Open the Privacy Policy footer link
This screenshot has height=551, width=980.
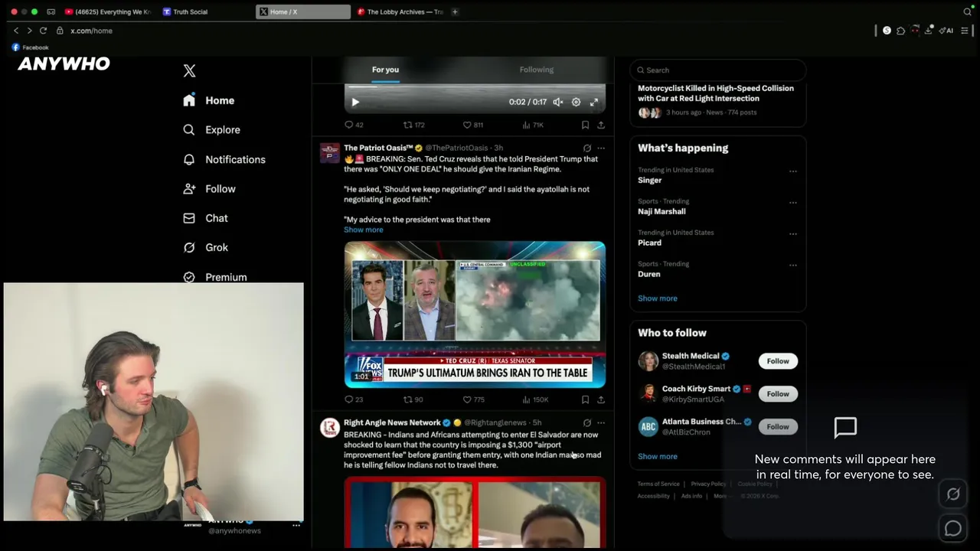tap(708, 484)
